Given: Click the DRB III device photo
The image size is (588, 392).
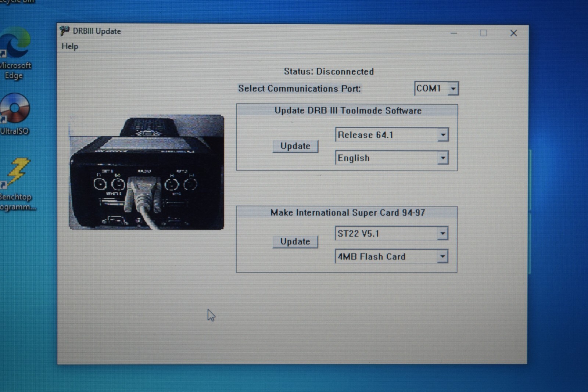Looking at the screenshot, I should [x=147, y=172].
